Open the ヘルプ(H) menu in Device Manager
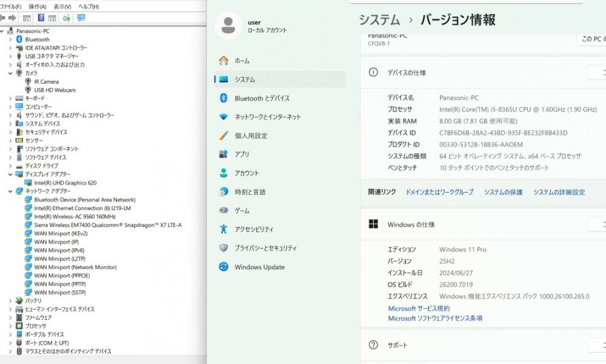 pos(88,7)
